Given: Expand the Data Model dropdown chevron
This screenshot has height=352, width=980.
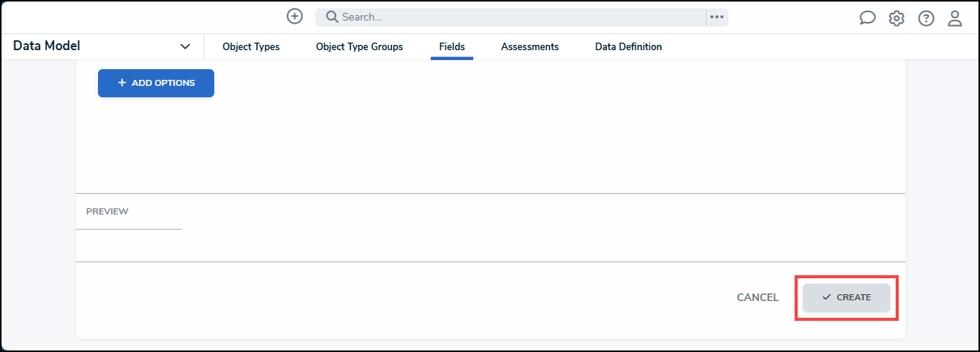Looking at the screenshot, I should click(x=185, y=47).
